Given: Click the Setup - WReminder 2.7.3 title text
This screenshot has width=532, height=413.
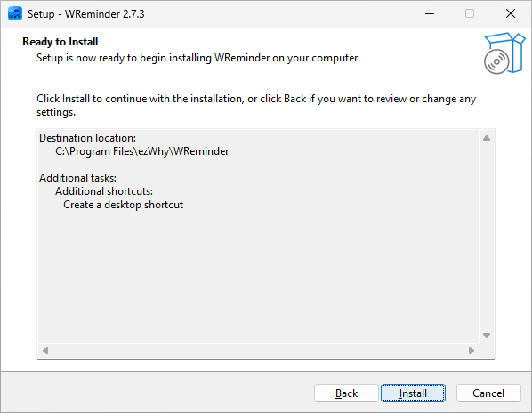Looking at the screenshot, I should point(85,14).
